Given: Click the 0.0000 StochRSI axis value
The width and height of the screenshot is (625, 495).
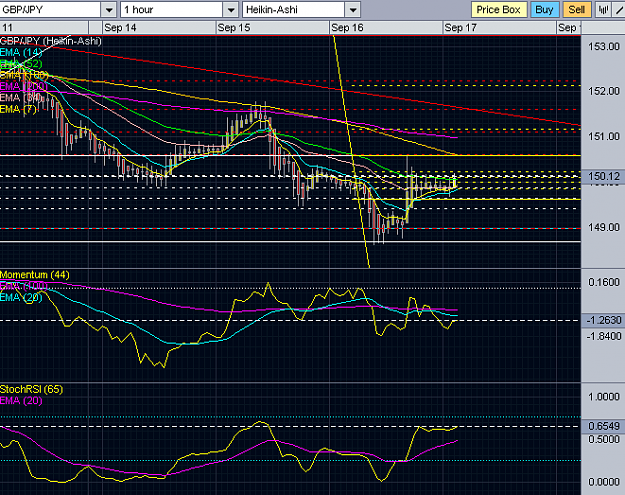Looking at the screenshot, I should 604,482.
